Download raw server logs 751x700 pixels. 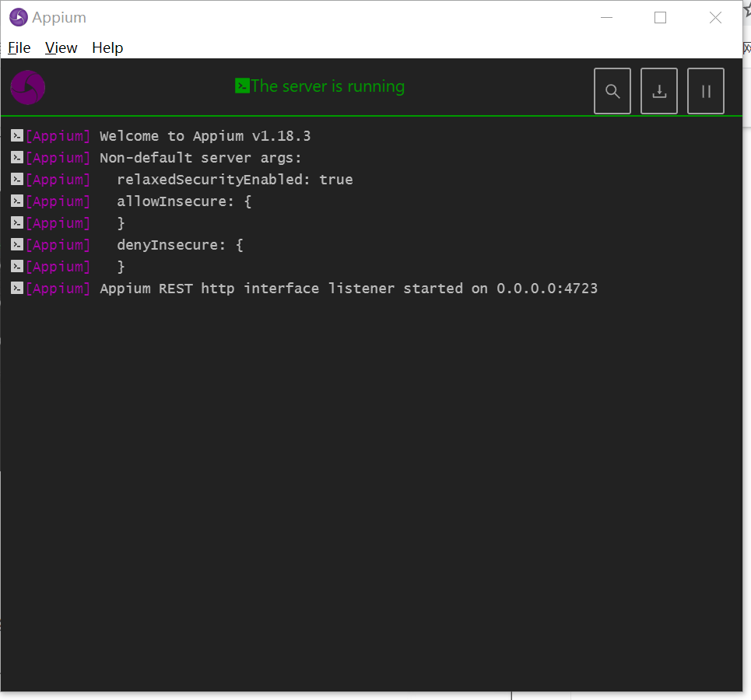click(659, 91)
